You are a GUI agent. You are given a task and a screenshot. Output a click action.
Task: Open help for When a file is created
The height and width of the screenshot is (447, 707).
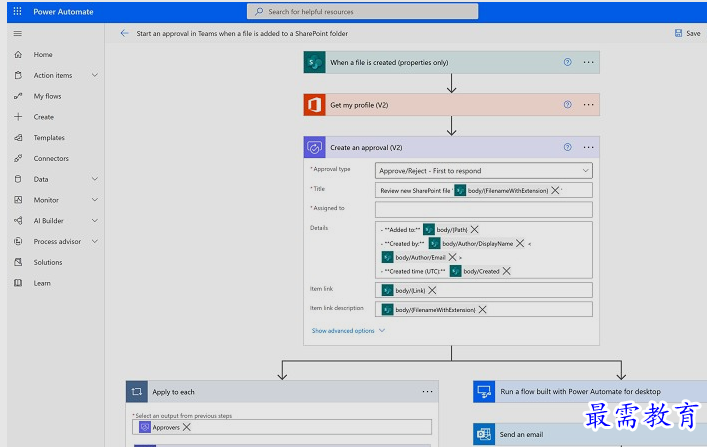click(x=567, y=62)
